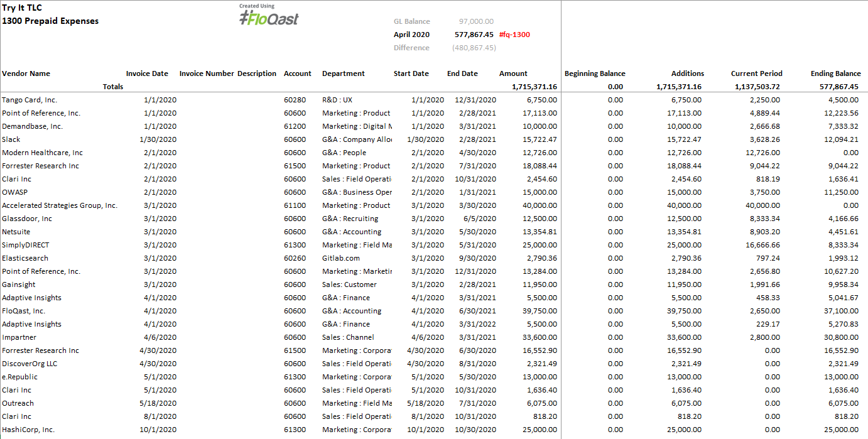Select the '#fq-1300' red tag cell
868x439 pixels.
[x=514, y=35]
